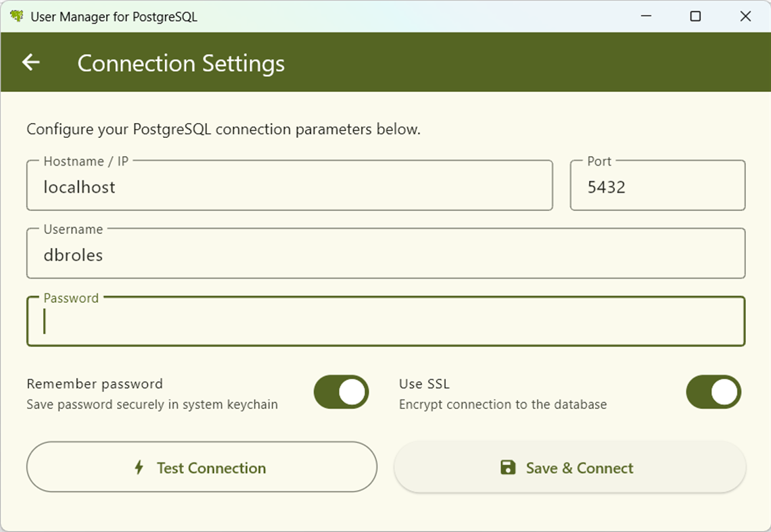Minimize the User Manager window
Image resolution: width=771 pixels, height=532 pixels.
[x=646, y=16]
